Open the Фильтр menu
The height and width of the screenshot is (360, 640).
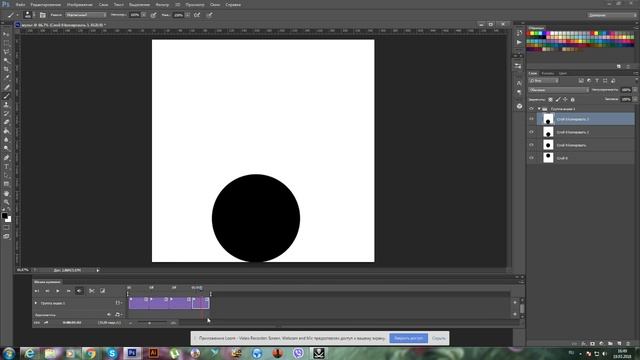(x=162, y=4)
